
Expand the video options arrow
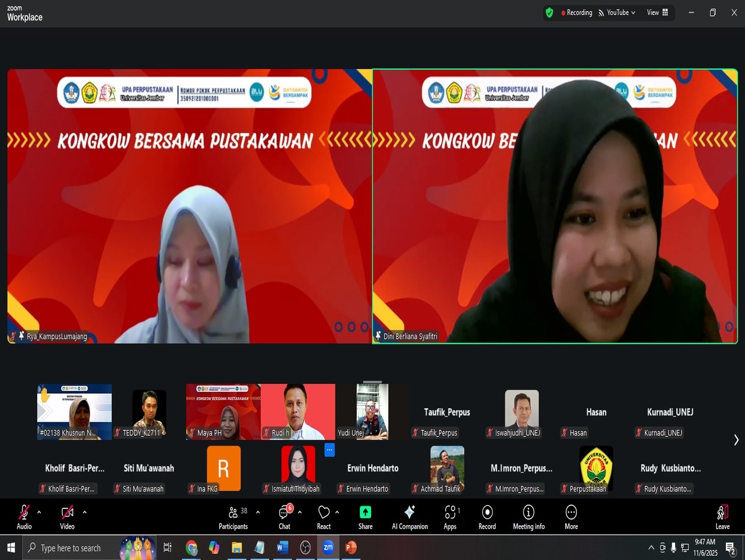[84, 512]
